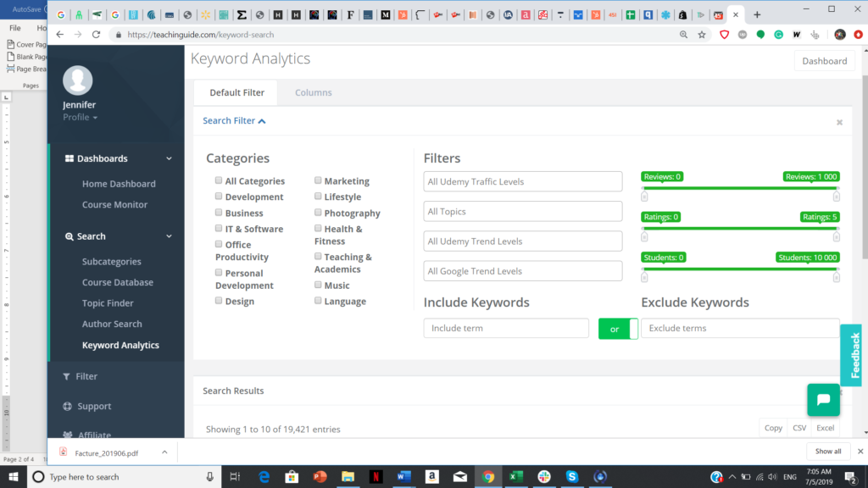868x488 pixels.
Task: Click the browser back arrow
Action: point(60,34)
